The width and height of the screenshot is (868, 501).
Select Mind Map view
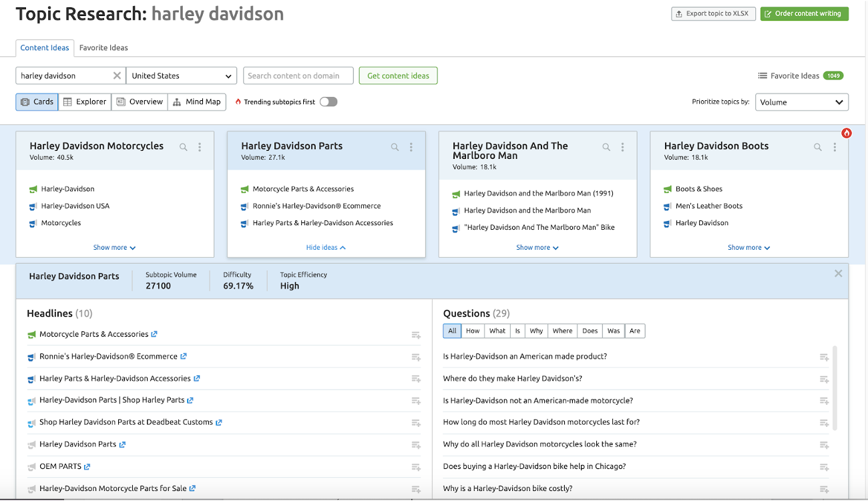[x=197, y=102]
